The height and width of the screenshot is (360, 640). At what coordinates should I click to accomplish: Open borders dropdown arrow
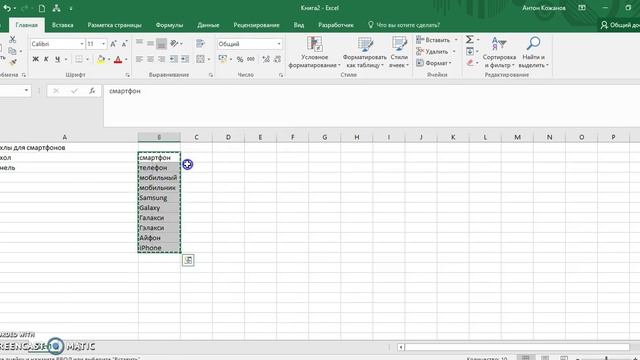(x=87, y=60)
